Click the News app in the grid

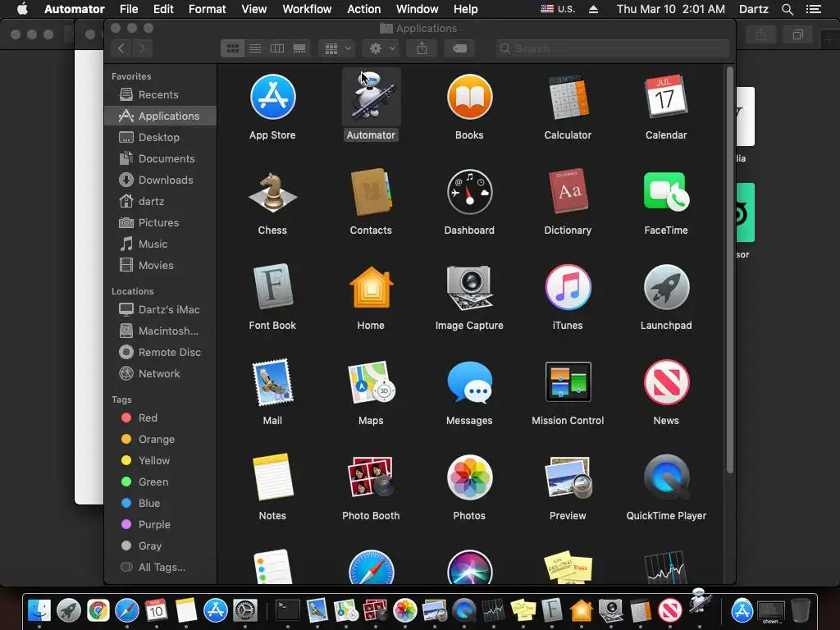click(666, 382)
